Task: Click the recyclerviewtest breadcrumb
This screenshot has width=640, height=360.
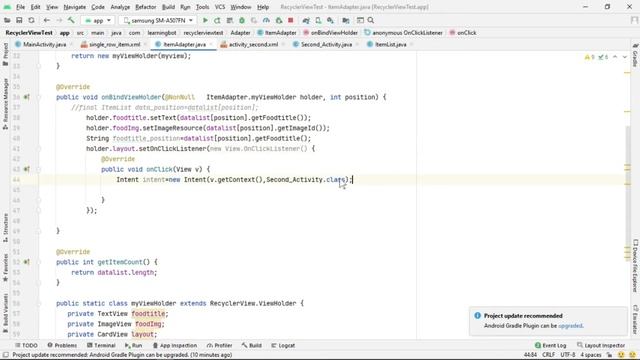Action: [203, 33]
